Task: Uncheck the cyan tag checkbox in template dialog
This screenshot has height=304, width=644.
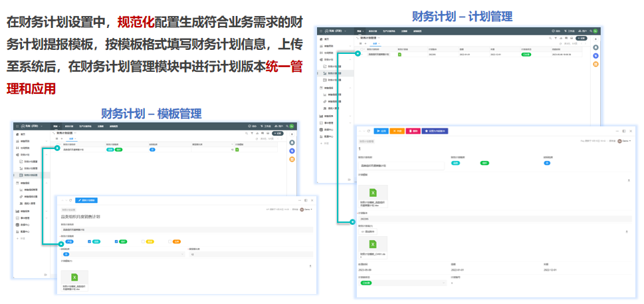Action: (90, 241)
